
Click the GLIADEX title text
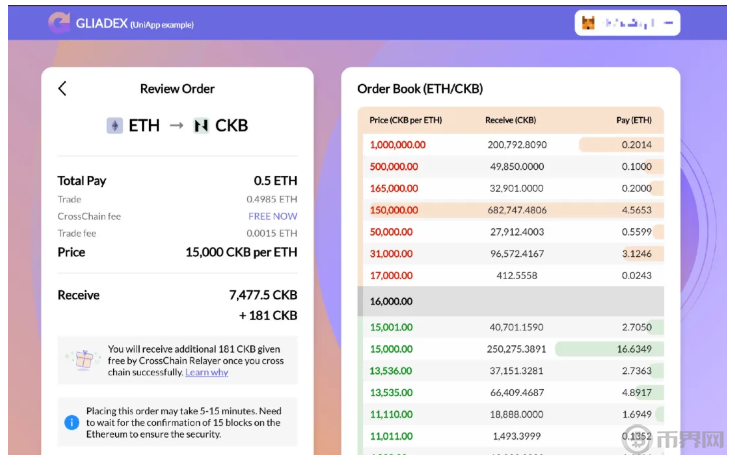[101, 24]
